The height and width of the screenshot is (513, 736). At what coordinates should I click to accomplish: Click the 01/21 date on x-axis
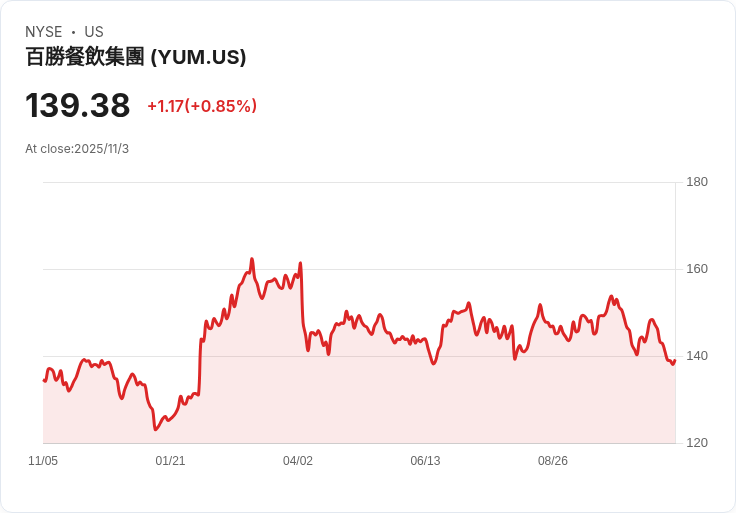tap(170, 461)
